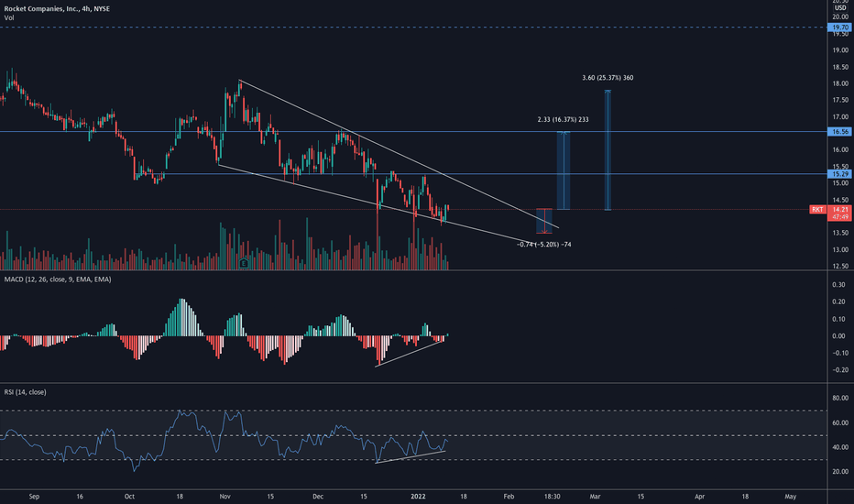
Task: Click the 'Dec' label on the time axis
Action: [x=318, y=497]
